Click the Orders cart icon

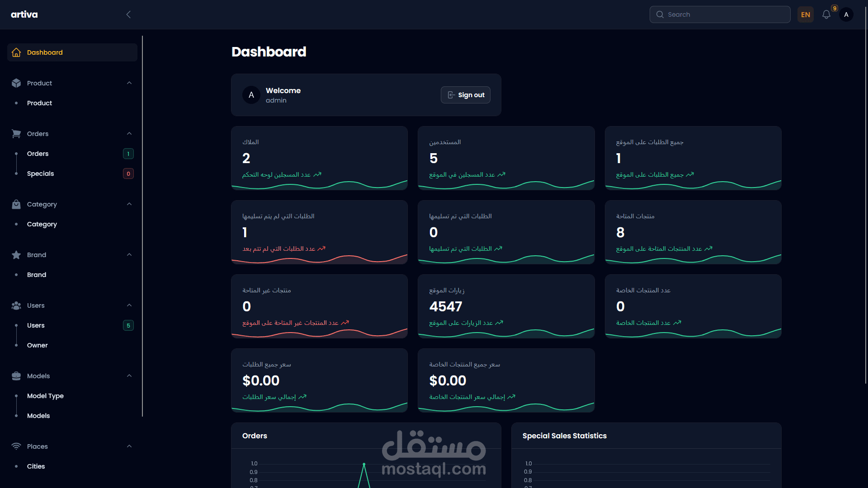pos(16,134)
